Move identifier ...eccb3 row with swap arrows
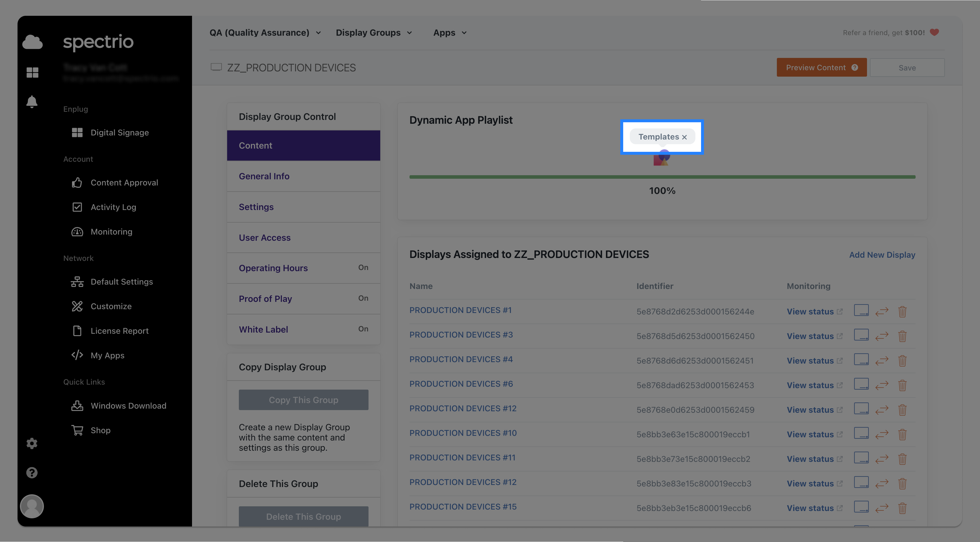Image resolution: width=980 pixels, height=542 pixels. (x=882, y=484)
